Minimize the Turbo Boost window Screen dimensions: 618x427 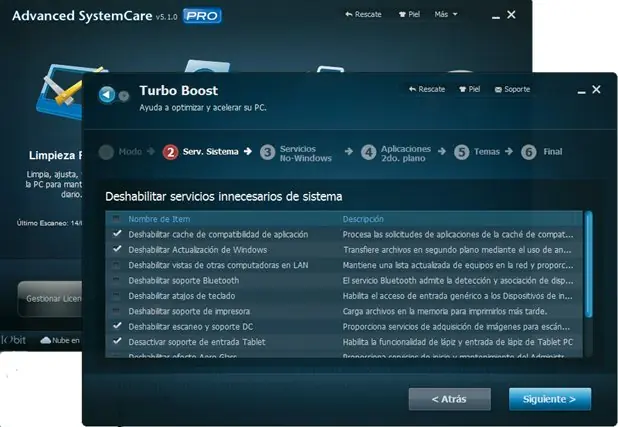(x=581, y=92)
